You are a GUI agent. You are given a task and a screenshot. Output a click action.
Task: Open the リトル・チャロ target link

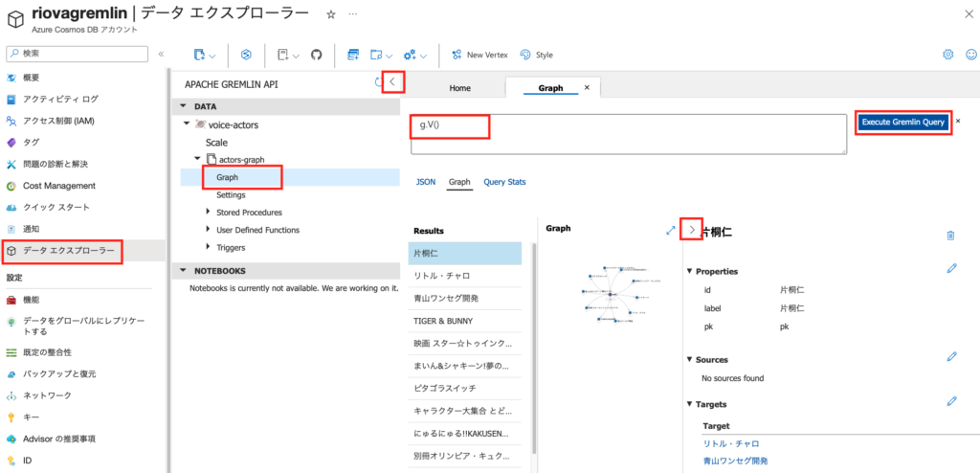coord(731,443)
